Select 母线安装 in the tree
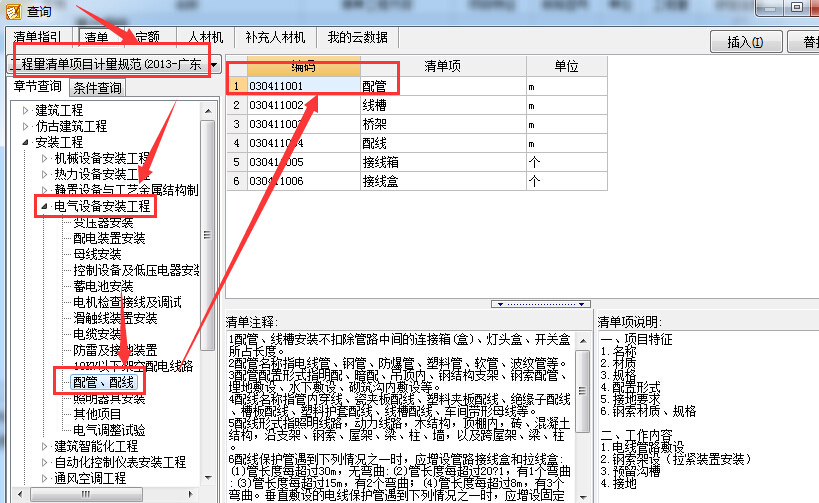This screenshot has height=503, width=819. coord(97,254)
